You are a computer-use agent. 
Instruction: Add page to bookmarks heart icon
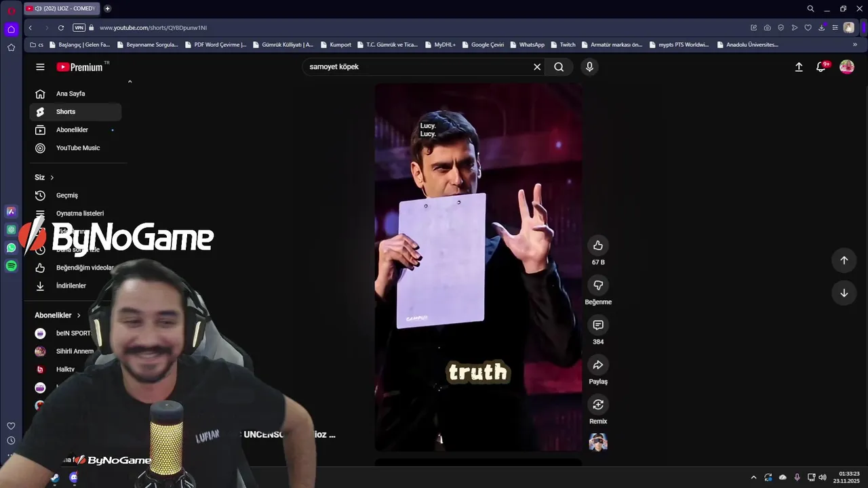click(808, 28)
